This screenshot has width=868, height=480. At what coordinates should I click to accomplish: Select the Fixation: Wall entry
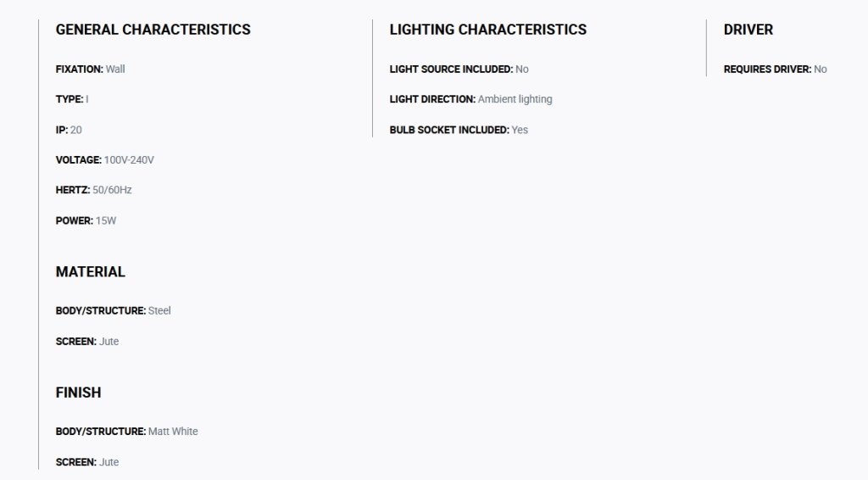pyautogui.click(x=90, y=70)
